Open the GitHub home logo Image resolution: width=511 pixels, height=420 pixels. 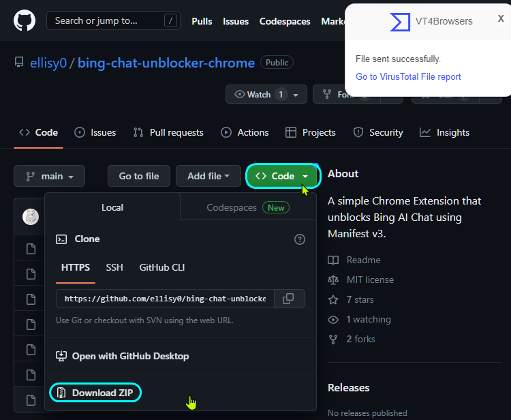(25, 20)
